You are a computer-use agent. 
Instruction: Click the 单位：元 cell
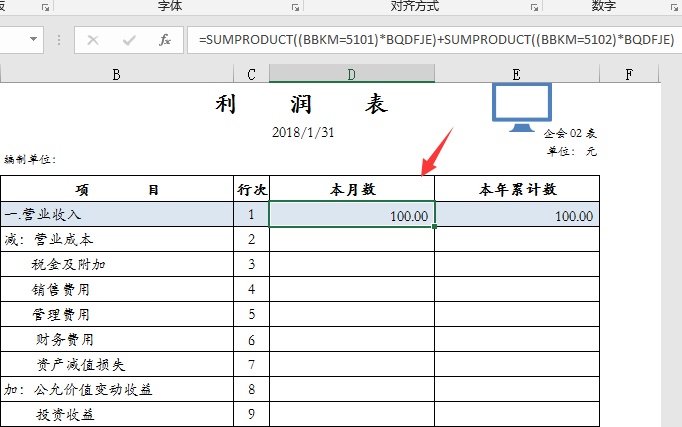(x=572, y=151)
